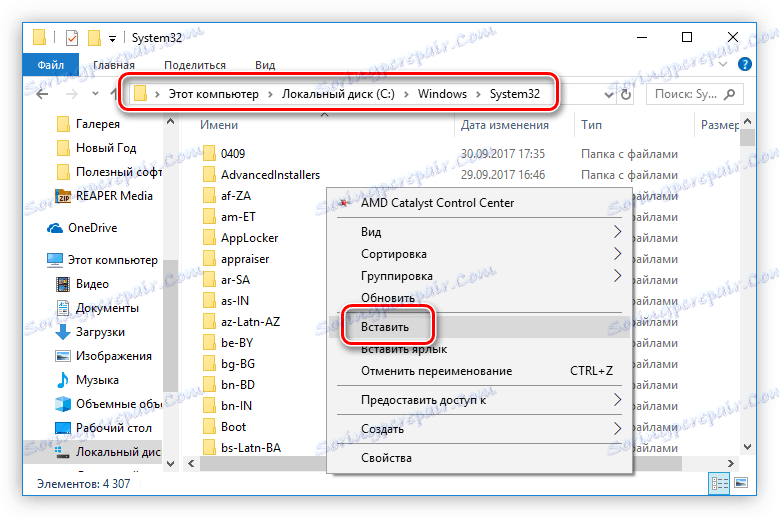Expand the ribbon with the chevron

point(723,64)
